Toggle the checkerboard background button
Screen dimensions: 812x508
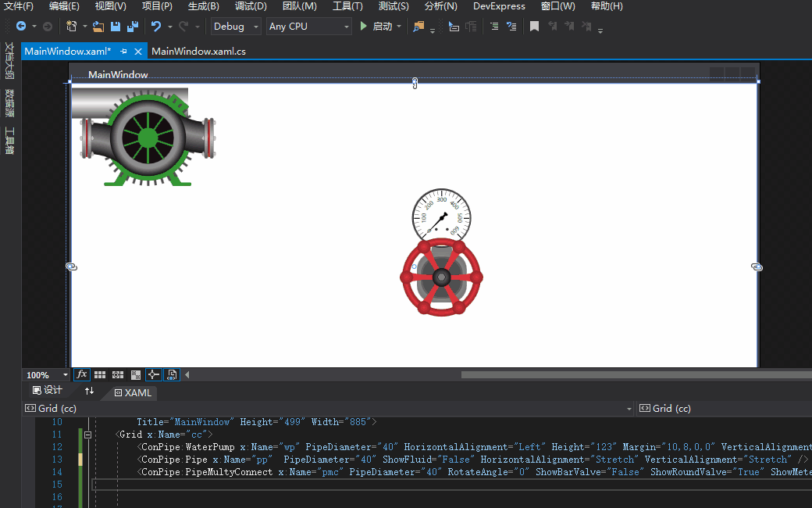[x=136, y=375]
